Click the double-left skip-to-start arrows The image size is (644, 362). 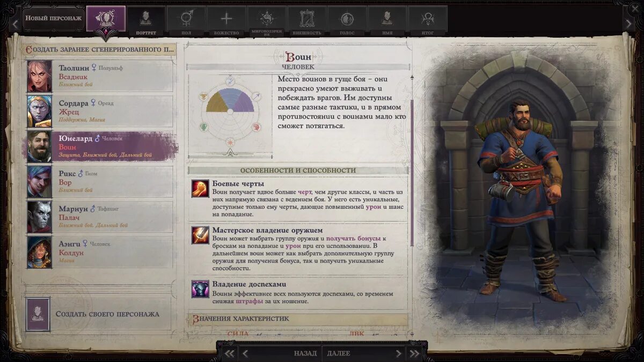pos(229,353)
